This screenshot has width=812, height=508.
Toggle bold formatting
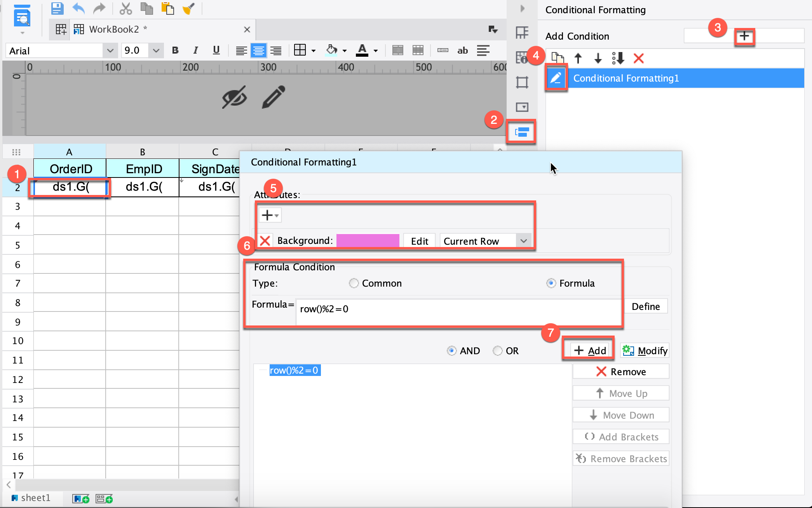(x=175, y=50)
